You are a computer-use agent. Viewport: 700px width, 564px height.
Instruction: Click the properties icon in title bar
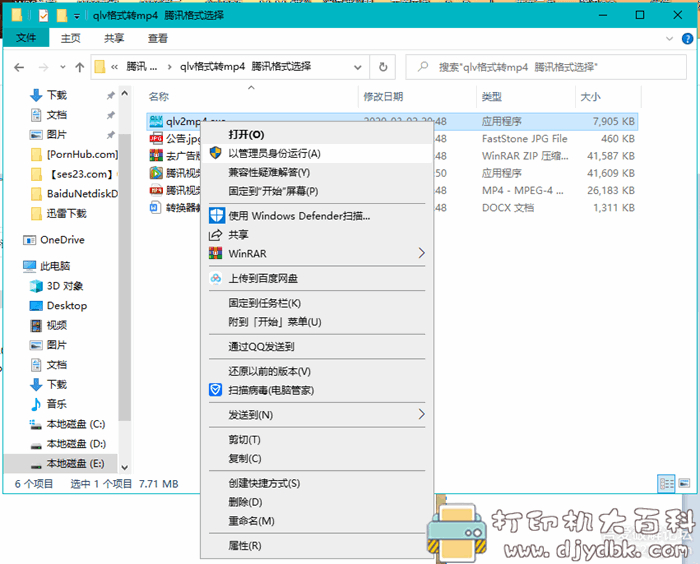click(x=43, y=16)
